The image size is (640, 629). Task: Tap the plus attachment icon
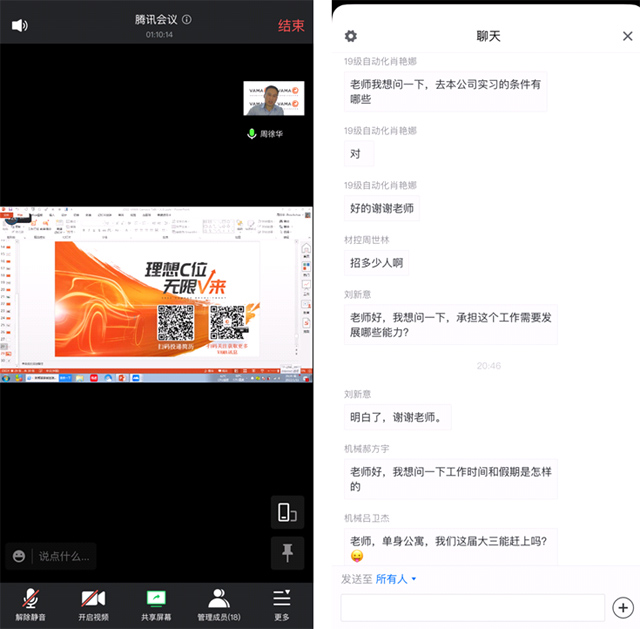click(622, 607)
